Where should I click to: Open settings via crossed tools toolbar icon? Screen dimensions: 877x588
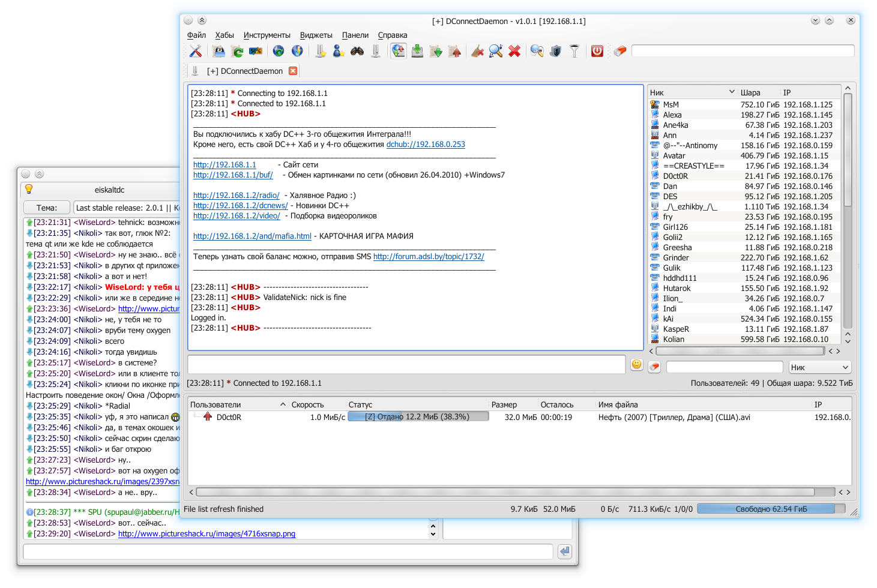pyautogui.click(x=195, y=52)
